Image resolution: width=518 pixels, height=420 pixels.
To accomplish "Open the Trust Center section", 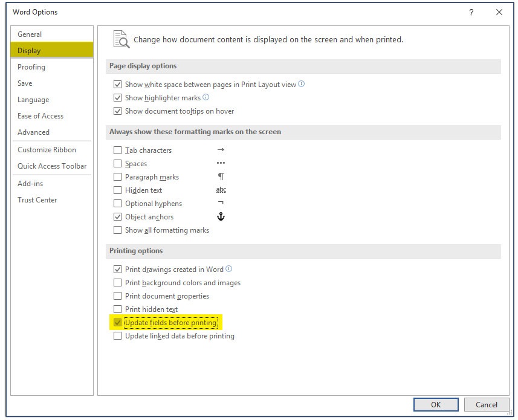I will tap(37, 200).
